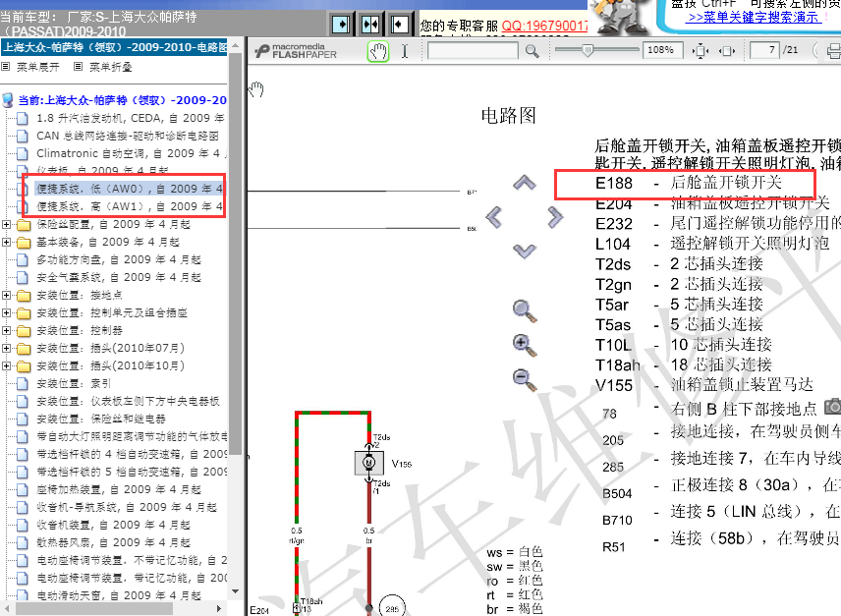Click the QQ customer service number link
841x616 pixels.
coord(545,26)
